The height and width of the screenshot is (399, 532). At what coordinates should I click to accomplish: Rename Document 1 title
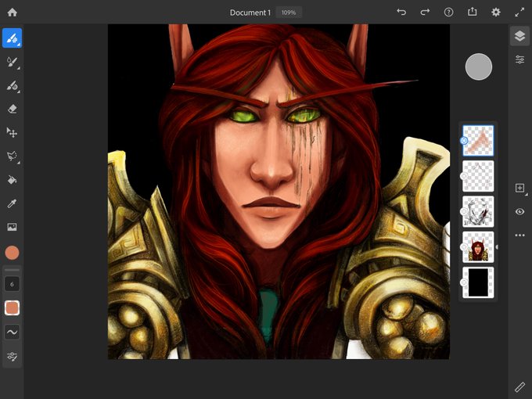click(250, 13)
